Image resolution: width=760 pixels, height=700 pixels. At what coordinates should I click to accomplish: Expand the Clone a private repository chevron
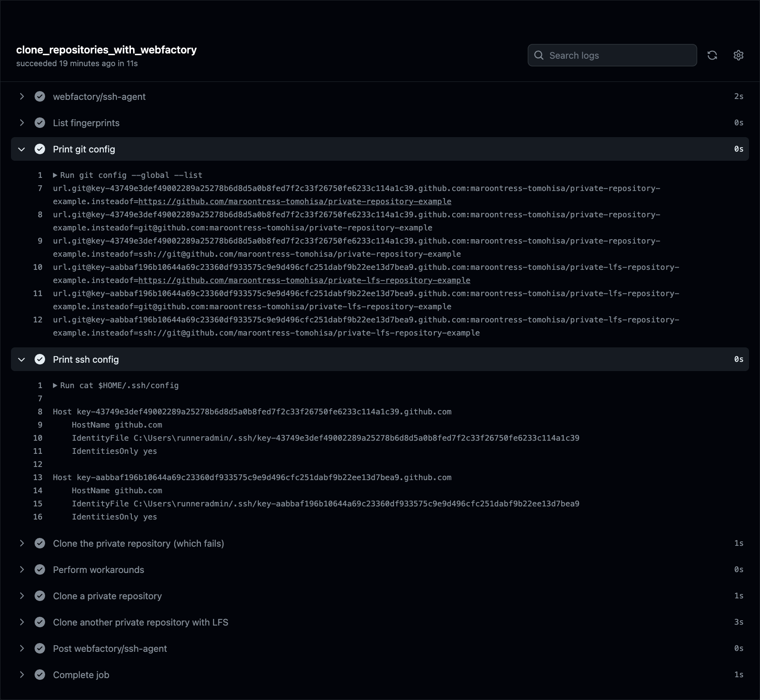pos(21,596)
